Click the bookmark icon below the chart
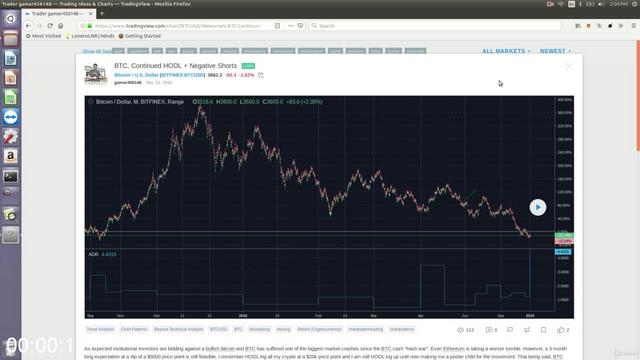Image resolution: width=640 pixels, height=360 pixels. click(x=543, y=330)
